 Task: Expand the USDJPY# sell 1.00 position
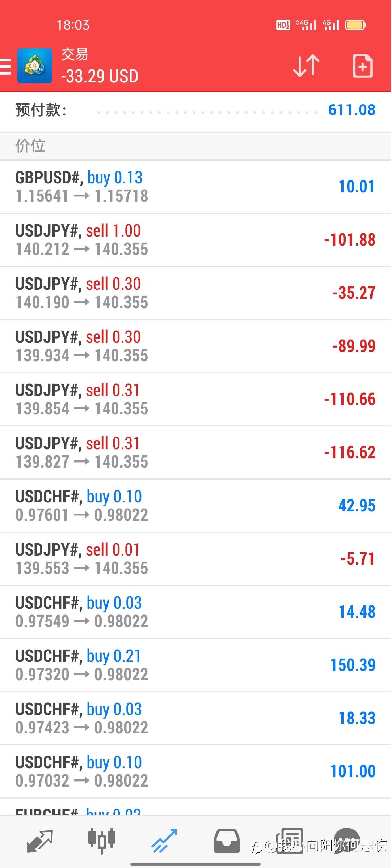[x=195, y=240]
